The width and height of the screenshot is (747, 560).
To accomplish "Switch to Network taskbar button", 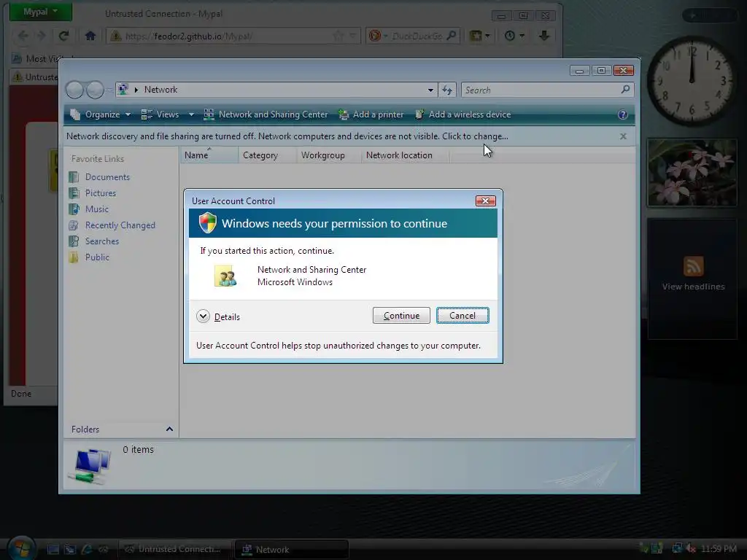I will 291,550.
